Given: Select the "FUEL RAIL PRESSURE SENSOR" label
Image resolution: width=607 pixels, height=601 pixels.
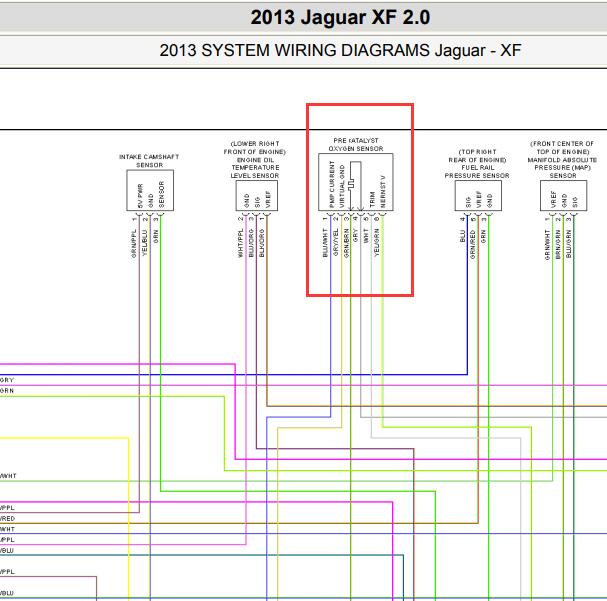Looking at the screenshot, I should coord(477,171).
